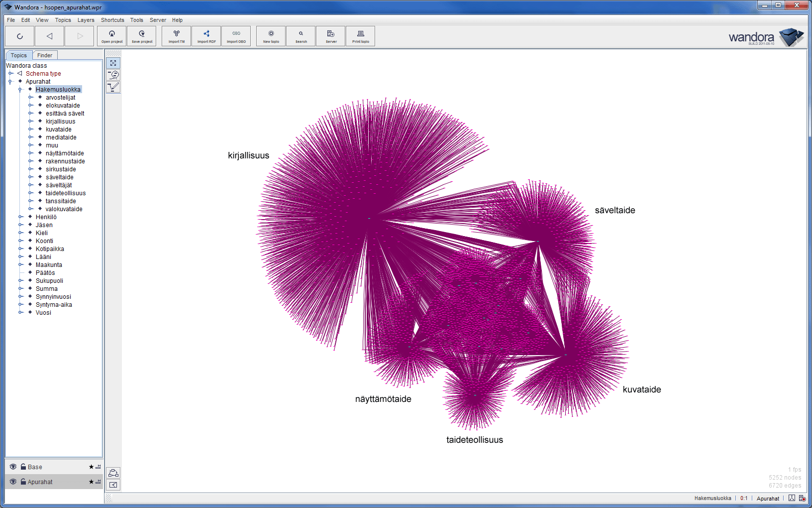Open the Layers menu

coord(86,20)
